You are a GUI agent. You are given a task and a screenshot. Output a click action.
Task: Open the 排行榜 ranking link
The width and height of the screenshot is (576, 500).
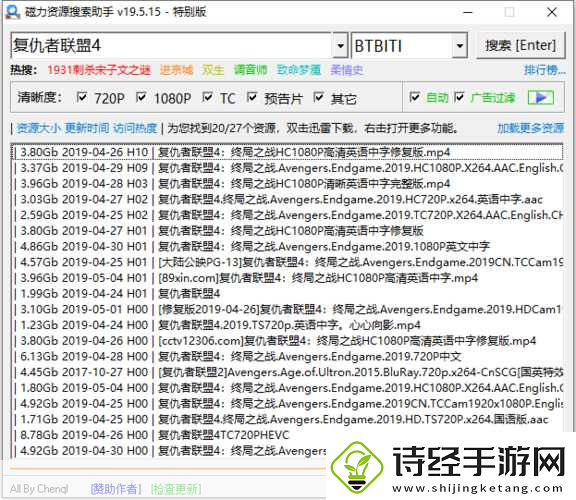[545, 69]
